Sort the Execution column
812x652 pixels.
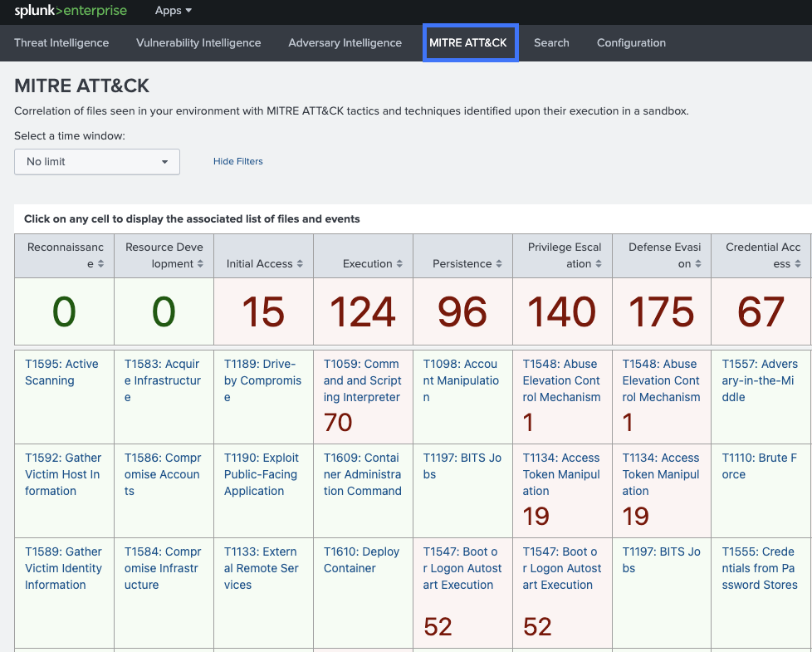[399, 264]
